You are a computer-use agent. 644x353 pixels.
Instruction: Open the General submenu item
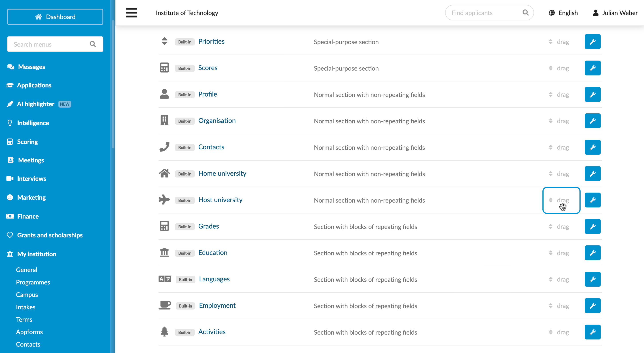[26, 270]
